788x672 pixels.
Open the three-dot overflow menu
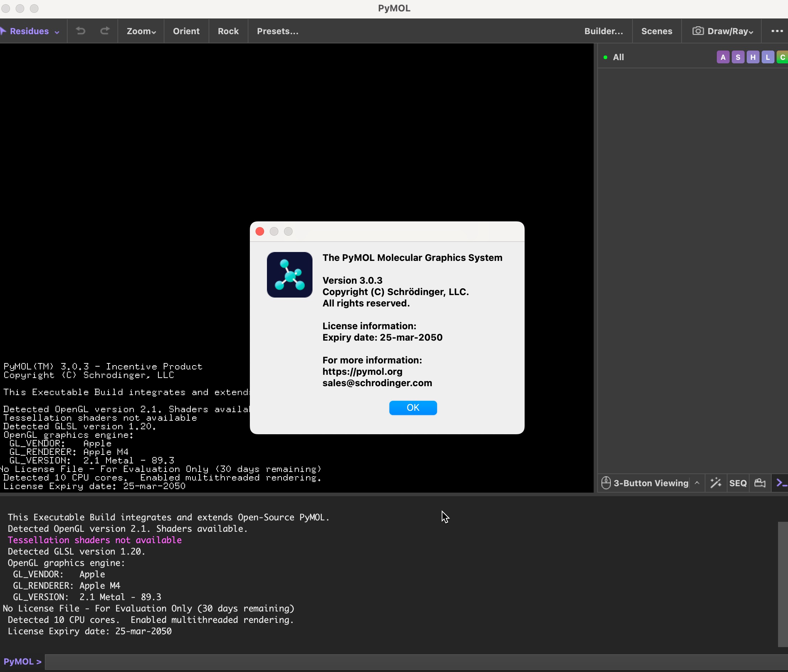777,31
